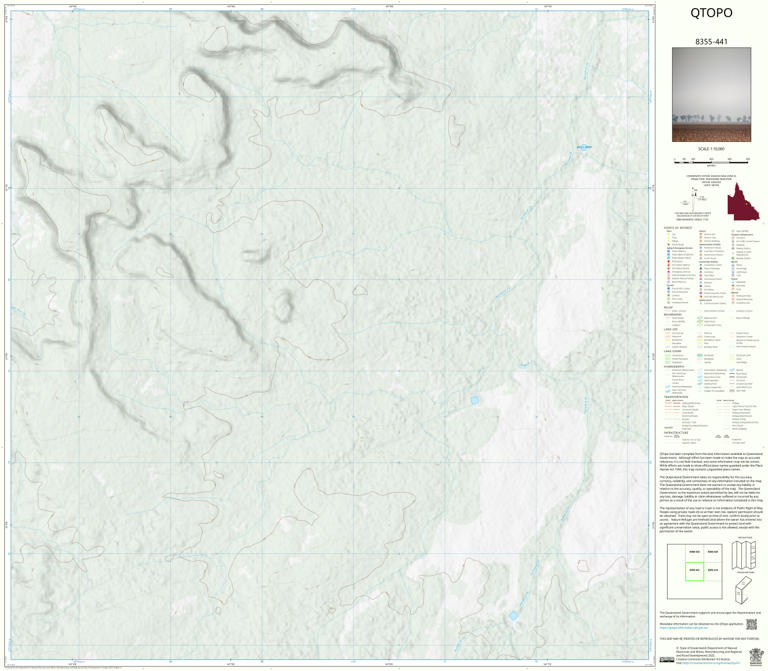Image resolution: width=768 pixels, height=671 pixels.
Task: Click the Creative Commons BY badge
Action: coord(667,660)
